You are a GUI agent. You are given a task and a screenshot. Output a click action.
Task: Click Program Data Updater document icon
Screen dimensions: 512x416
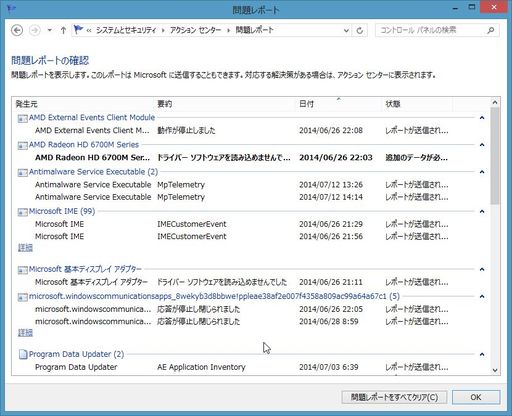23,354
